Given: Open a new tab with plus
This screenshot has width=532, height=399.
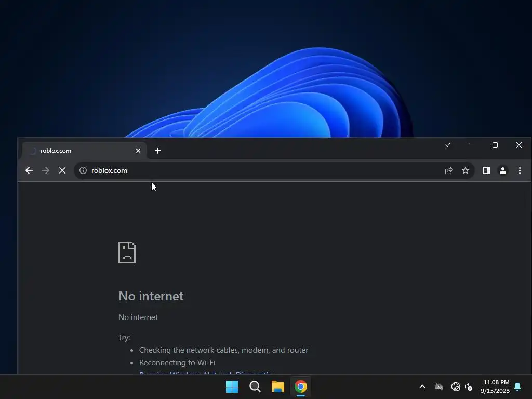Looking at the screenshot, I should pos(158,151).
